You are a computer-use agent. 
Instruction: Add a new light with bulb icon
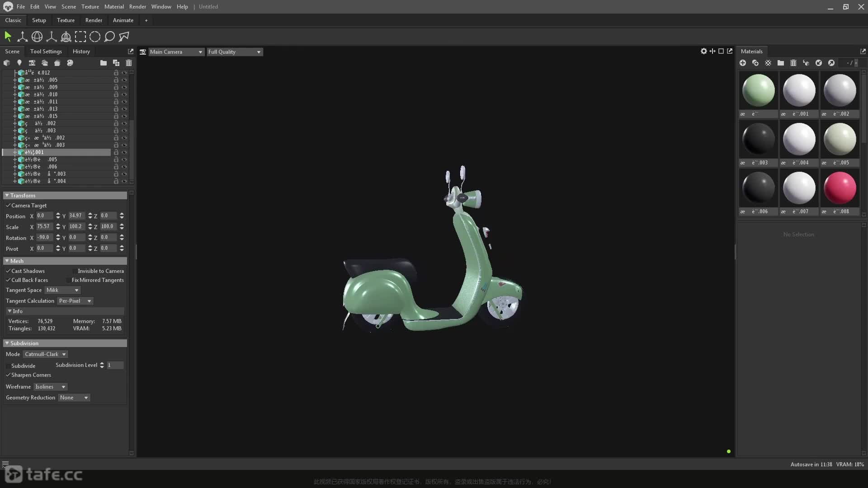19,63
